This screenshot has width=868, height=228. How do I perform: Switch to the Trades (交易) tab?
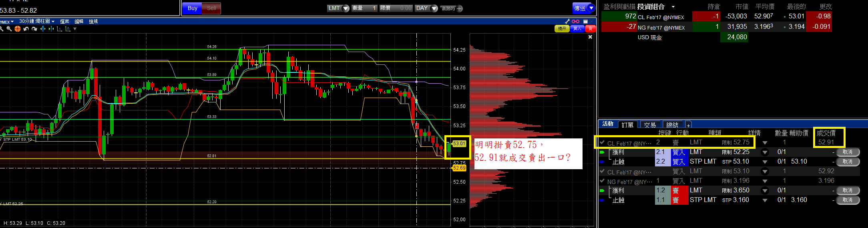pos(650,125)
